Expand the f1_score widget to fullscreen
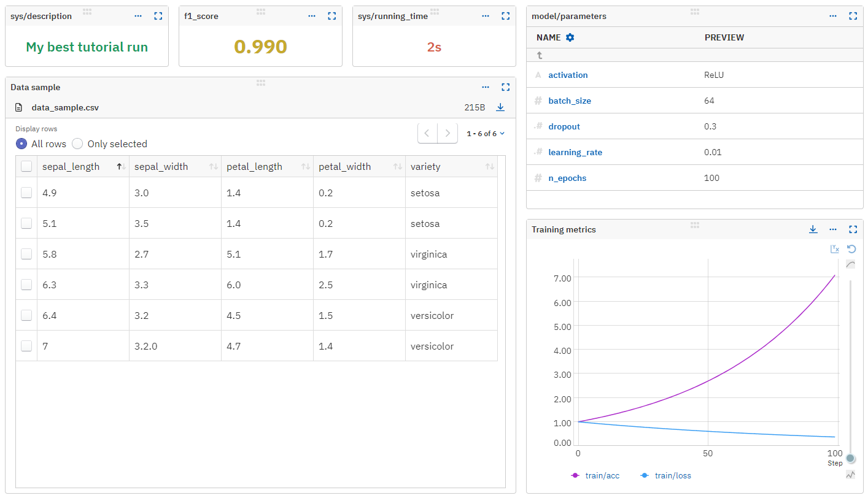This screenshot has width=868, height=498. point(331,16)
